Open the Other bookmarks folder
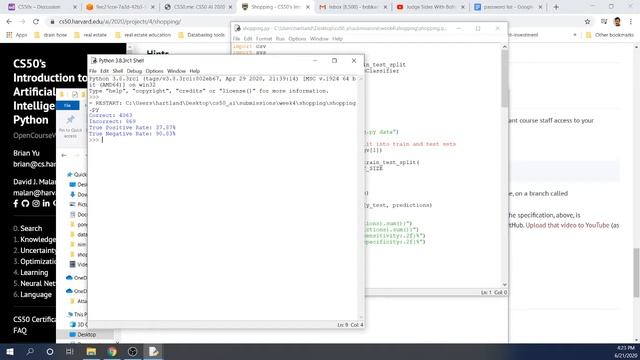Viewport: 640px width, 360px height. tap(610, 35)
